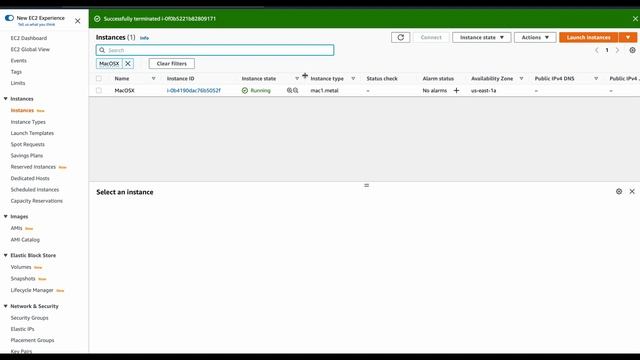Remove the MacOSX filter tag
This screenshot has height=360, width=640.
(x=128, y=64)
